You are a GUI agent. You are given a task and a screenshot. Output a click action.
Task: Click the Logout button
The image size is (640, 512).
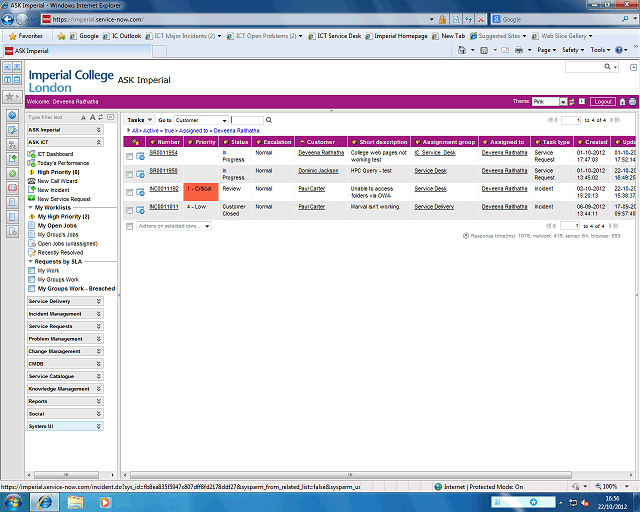pos(602,101)
